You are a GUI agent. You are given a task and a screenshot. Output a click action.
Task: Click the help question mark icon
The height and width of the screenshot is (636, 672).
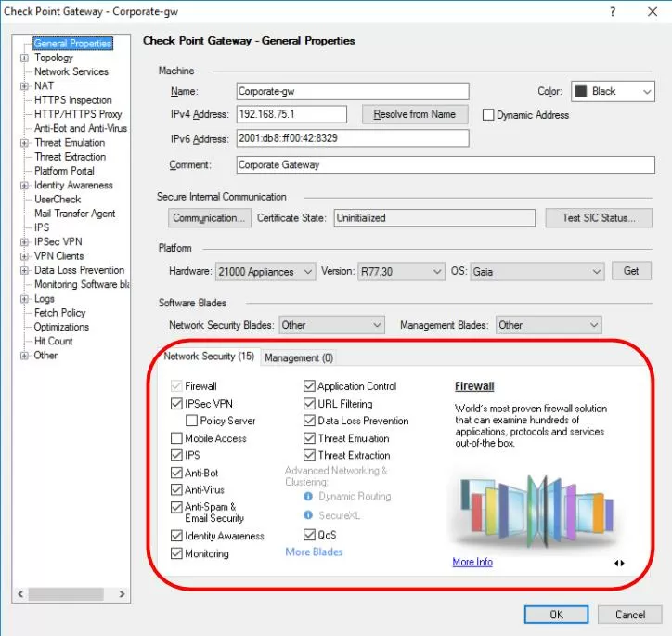[612, 11]
